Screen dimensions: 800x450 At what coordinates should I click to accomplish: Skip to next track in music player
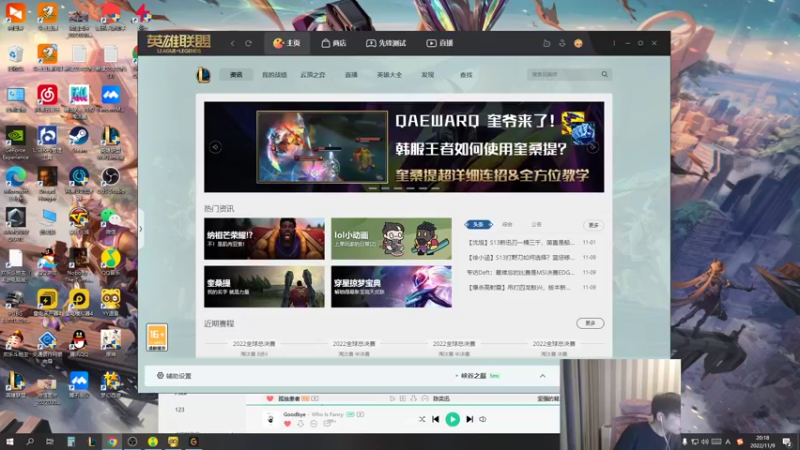tap(469, 419)
